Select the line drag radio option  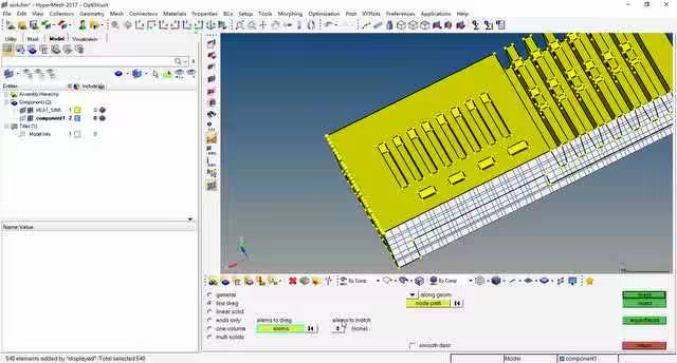click(210, 303)
